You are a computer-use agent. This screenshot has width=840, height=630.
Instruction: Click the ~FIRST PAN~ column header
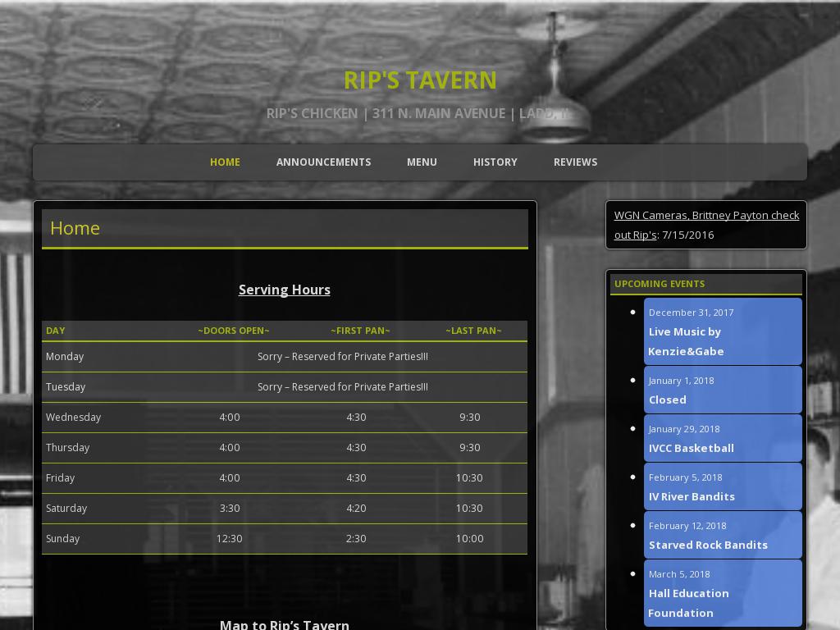360,331
